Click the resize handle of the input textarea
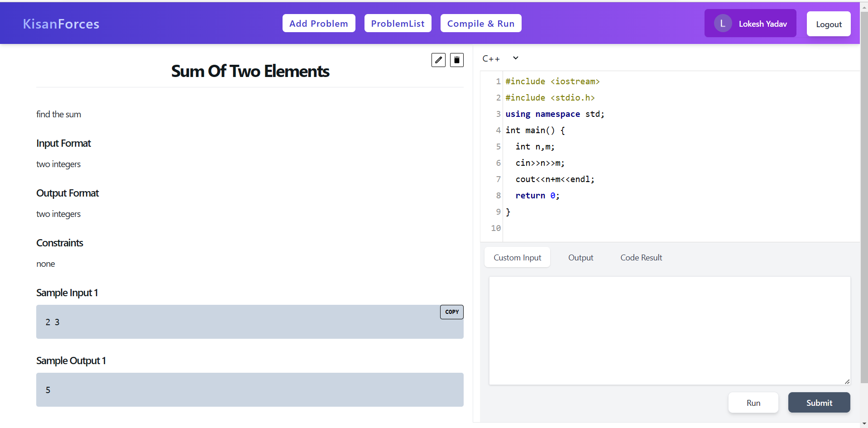This screenshot has width=868, height=428. pyautogui.click(x=847, y=381)
